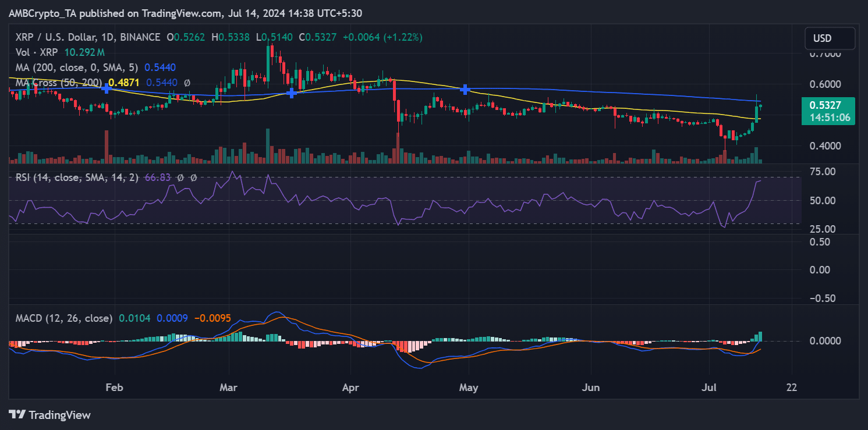Image resolution: width=868 pixels, height=430 pixels.
Task: Click the Feb label on the date axis
Action: click(114, 387)
